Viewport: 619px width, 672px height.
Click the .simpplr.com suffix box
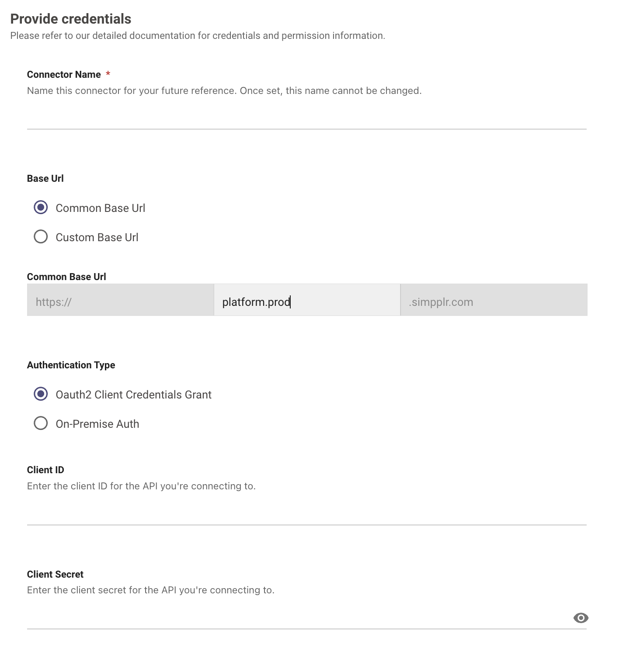tap(494, 300)
